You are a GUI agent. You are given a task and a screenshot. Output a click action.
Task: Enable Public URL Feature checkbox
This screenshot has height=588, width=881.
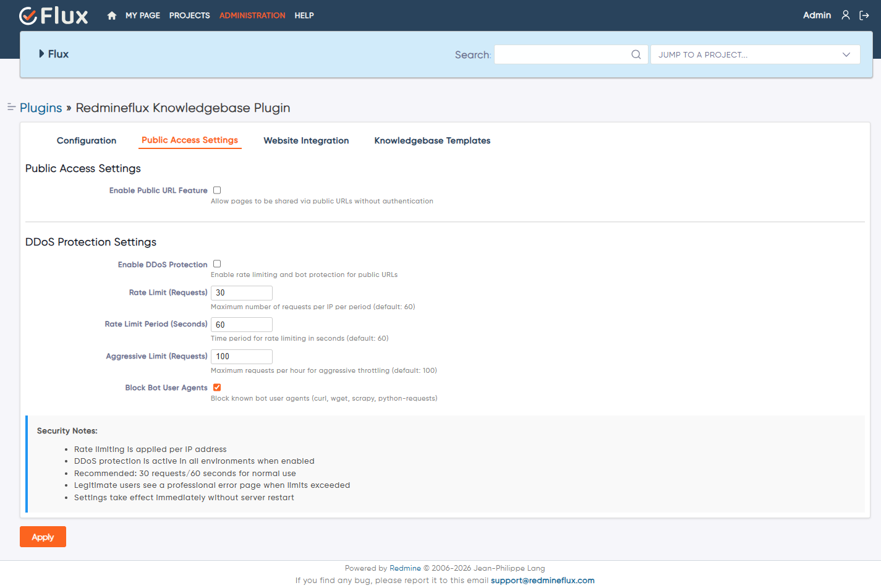coord(217,190)
